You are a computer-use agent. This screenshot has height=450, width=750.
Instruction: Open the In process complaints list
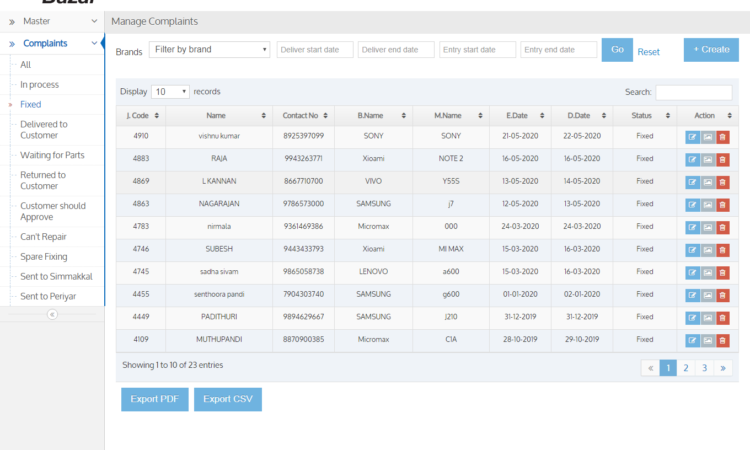pos(39,85)
